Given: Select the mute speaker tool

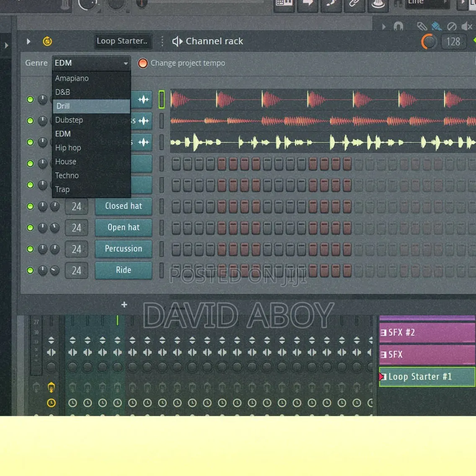Looking at the screenshot, I should pyautogui.click(x=467, y=27).
